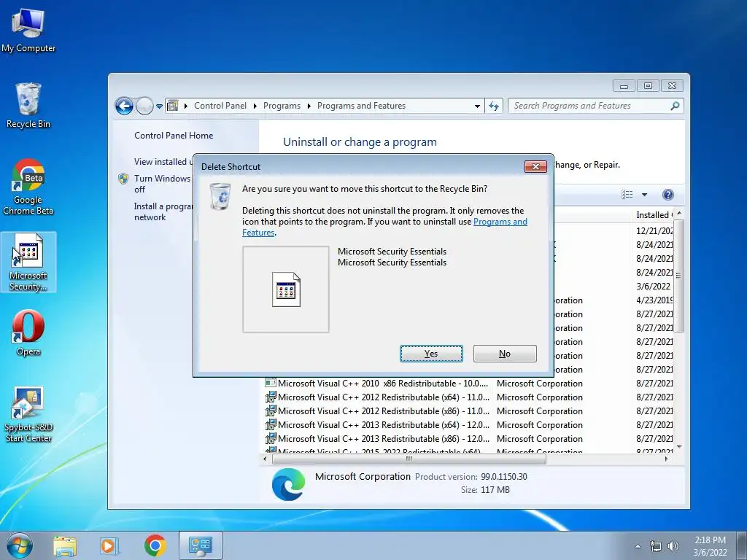Launch Windows Media Player from taskbar

click(x=109, y=545)
